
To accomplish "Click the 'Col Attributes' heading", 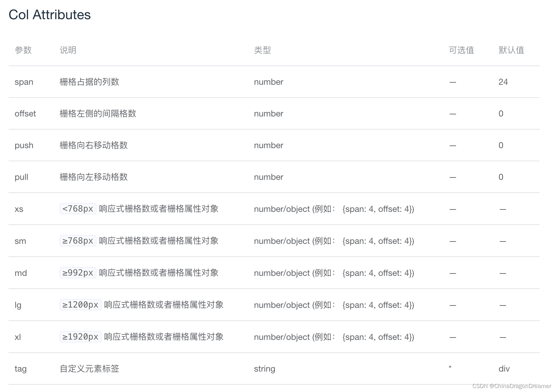I will click(49, 15).
